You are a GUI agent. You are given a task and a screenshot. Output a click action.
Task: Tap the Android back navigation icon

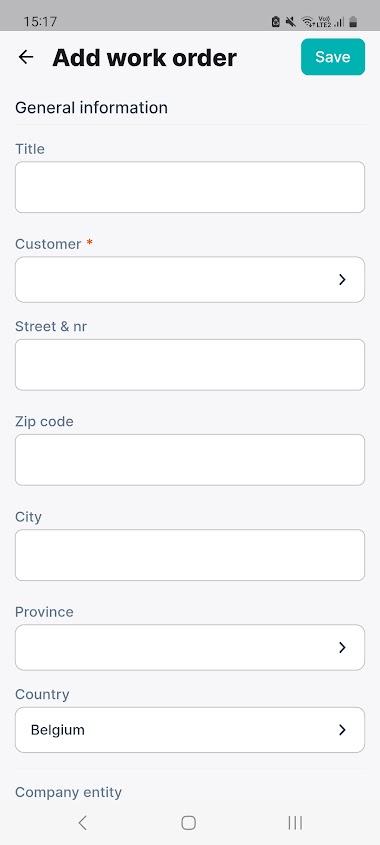[82, 822]
